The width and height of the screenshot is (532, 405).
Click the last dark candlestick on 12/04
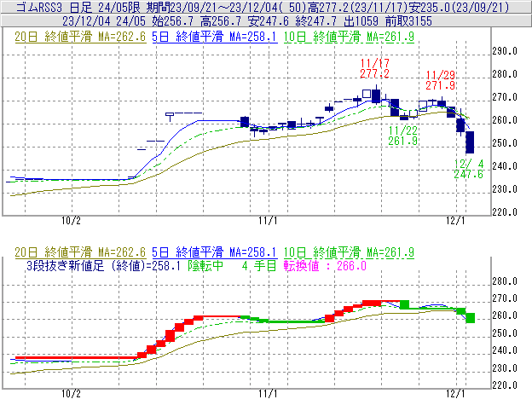(x=470, y=142)
